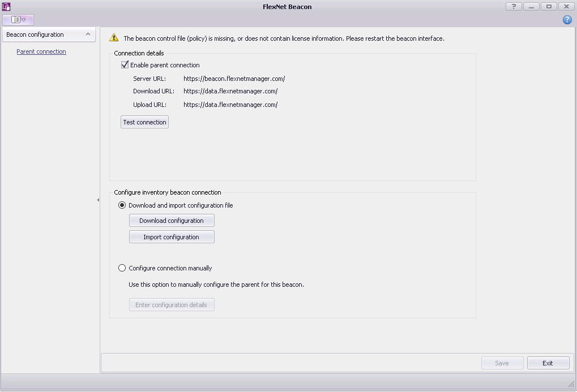The image size is (577, 392).
Task: Click the Test connection button
Action: pos(144,122)
